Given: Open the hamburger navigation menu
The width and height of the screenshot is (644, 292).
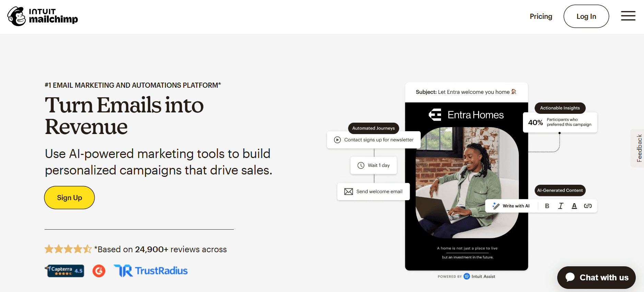Looking at the screenshot, I should [628, 16].
